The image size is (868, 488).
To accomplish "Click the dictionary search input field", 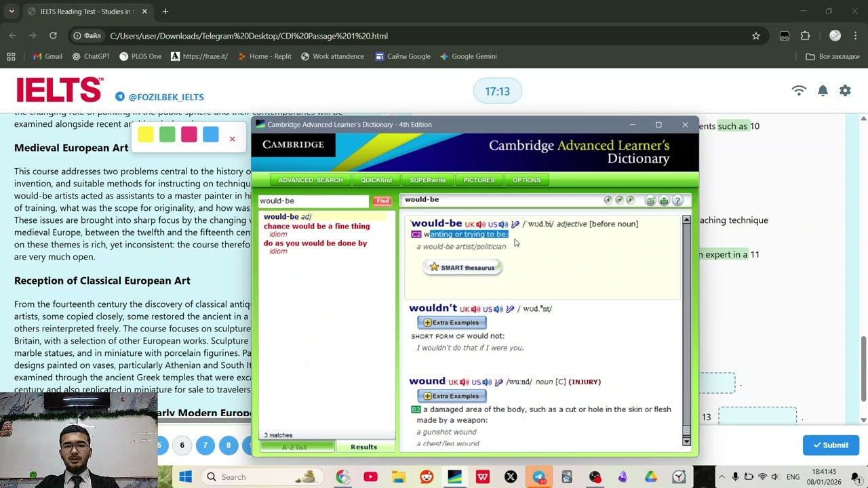I will tap(313, 201).
